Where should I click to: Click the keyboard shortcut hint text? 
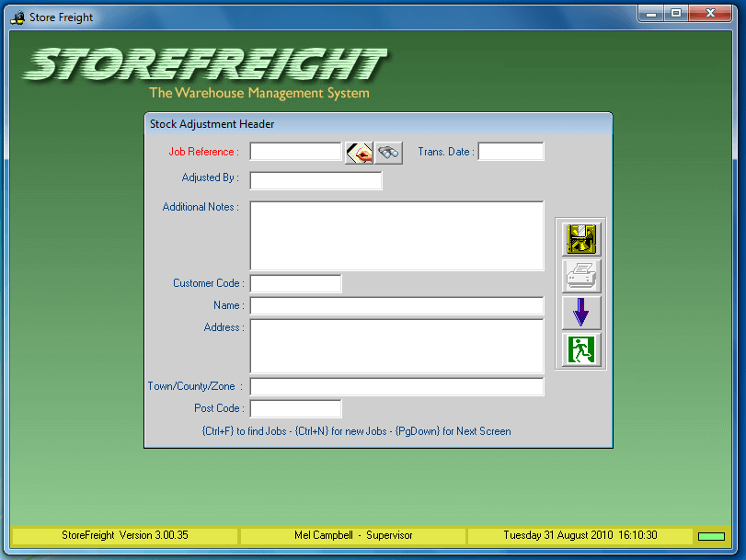click(356, 431)
